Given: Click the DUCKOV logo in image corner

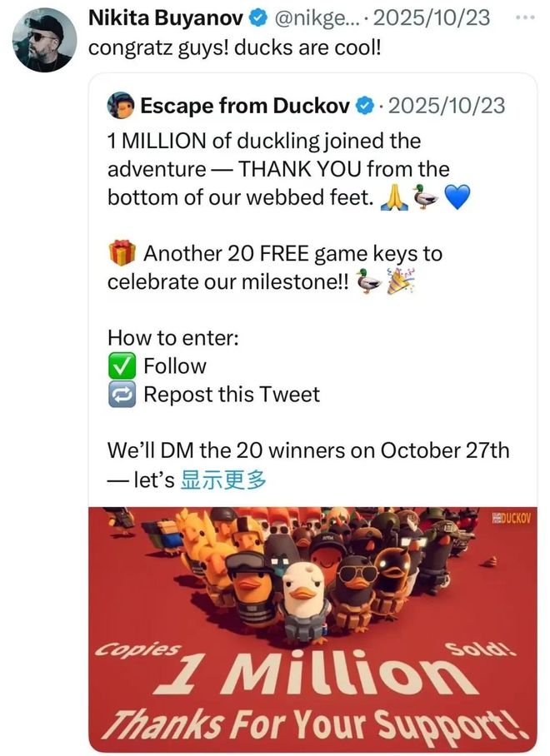Looking at the screenshot, I should pyautogui.click(x=512, y=518).
